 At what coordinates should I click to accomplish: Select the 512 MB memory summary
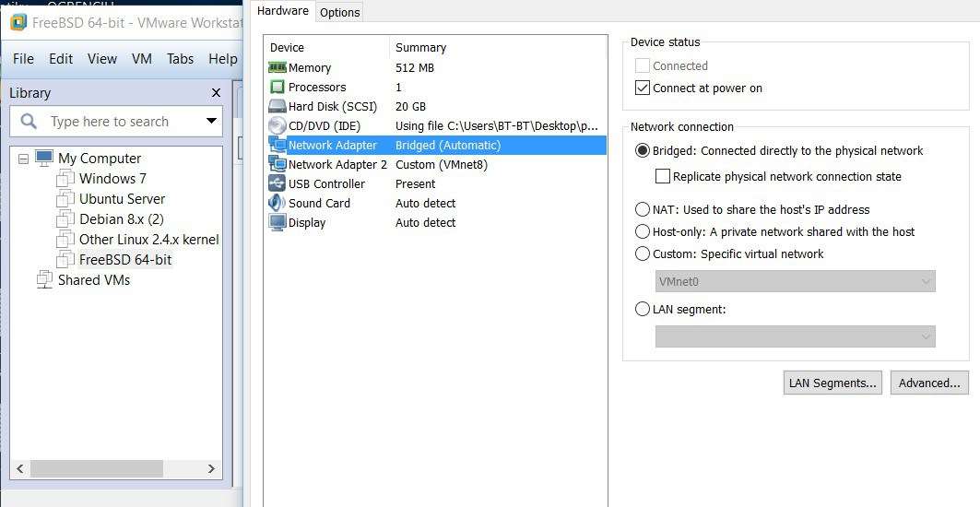414,67
